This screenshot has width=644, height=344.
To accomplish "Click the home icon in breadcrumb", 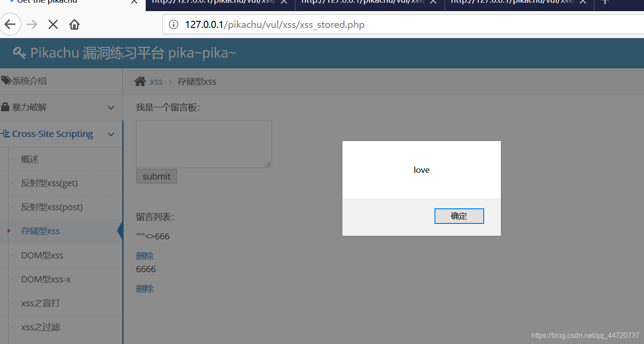I will [x=140, y=81].
